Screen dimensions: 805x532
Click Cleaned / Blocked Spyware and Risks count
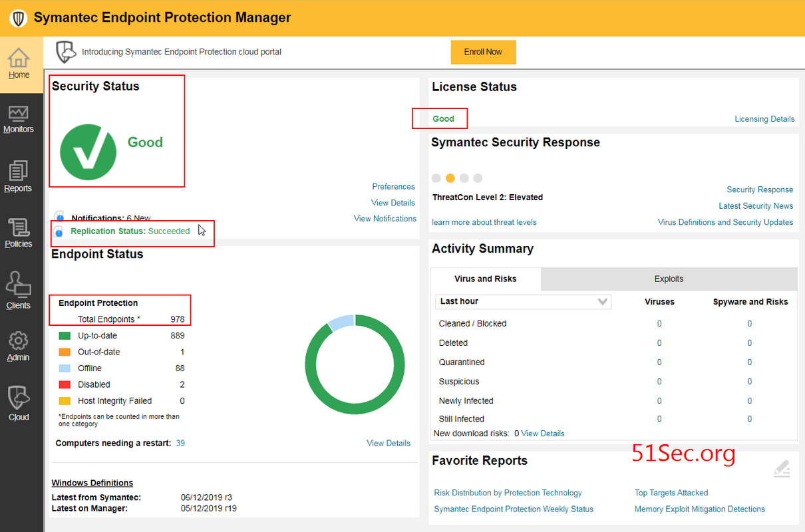pyautogui.click(x=749, y=324)
